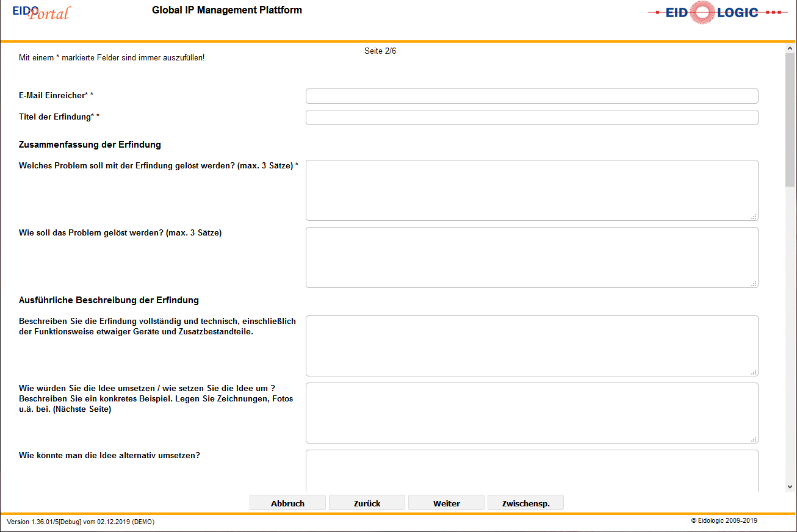Image resolution: width=797 pixels, height=532 pixels.
Task: Click the 'alternativ umsetzen' textarea
Action: click(532, 470)
